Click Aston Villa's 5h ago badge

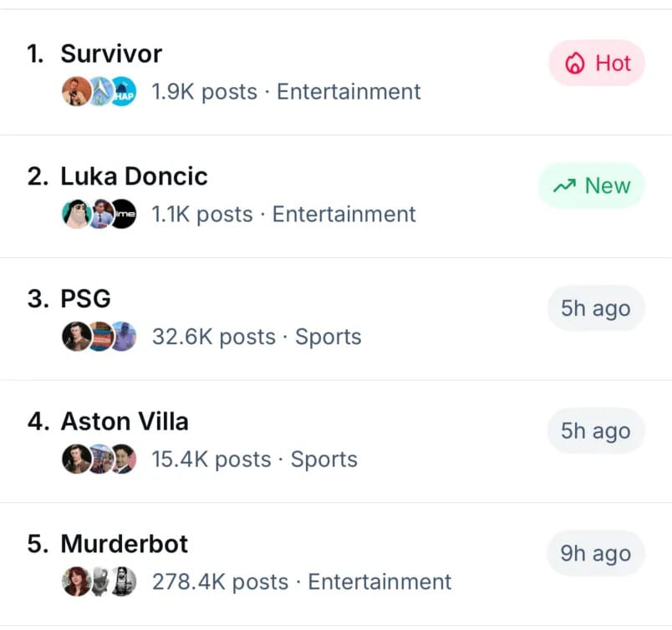[x=595, y=431]
